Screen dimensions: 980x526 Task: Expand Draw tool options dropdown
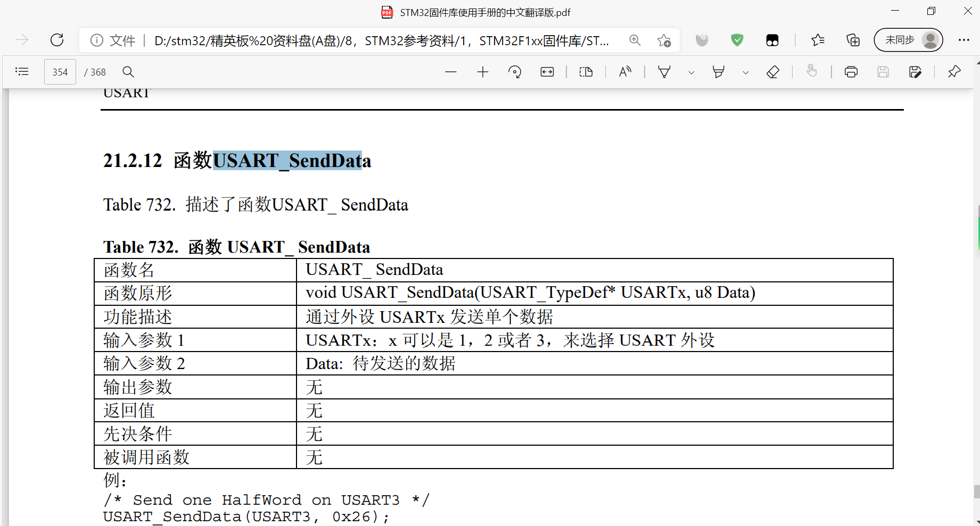pos(691,72)
